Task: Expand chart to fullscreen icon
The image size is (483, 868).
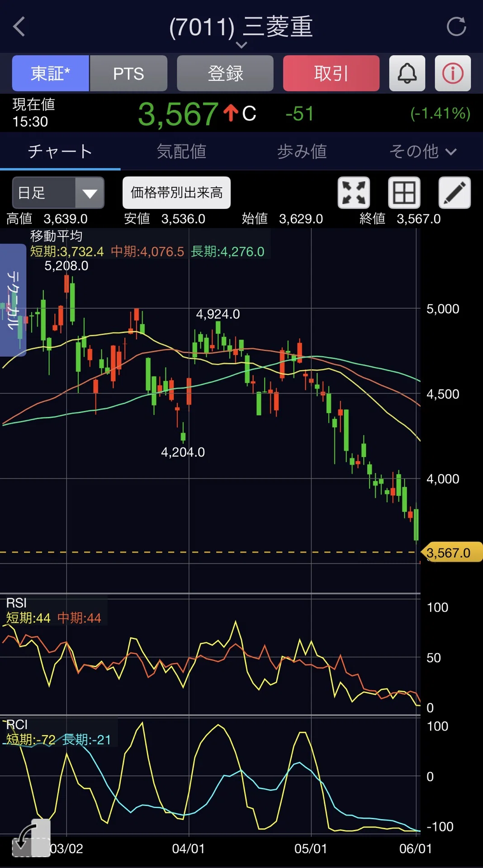Action: (354, 193)
